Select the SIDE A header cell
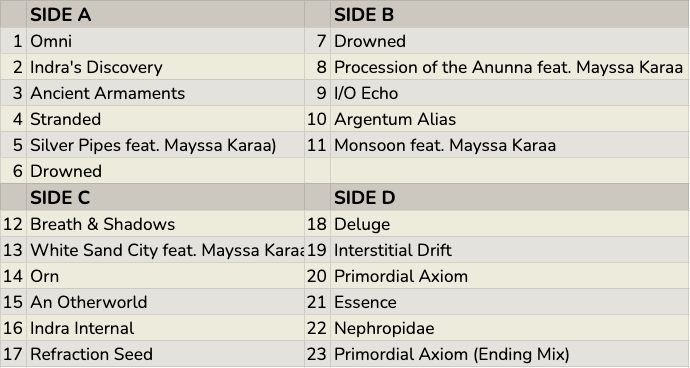690x368 pixels. tap(165, 15)
